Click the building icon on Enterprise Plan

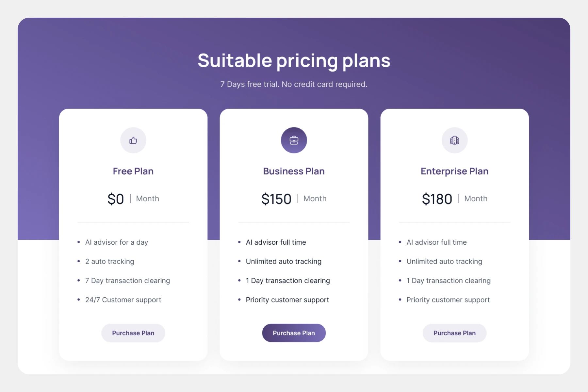coord(454,140)
